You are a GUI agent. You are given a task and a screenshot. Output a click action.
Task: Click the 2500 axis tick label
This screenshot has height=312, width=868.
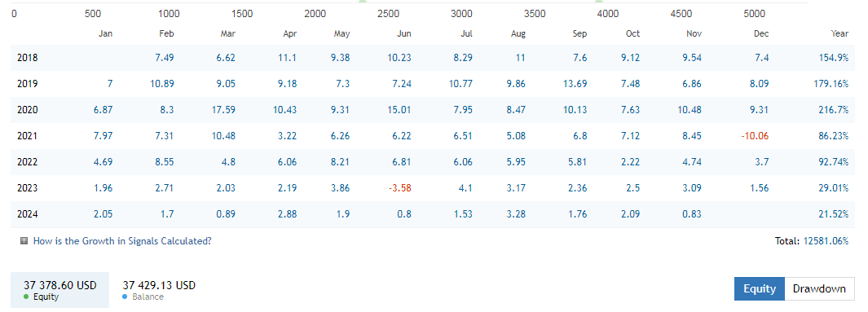coord(388,14)
